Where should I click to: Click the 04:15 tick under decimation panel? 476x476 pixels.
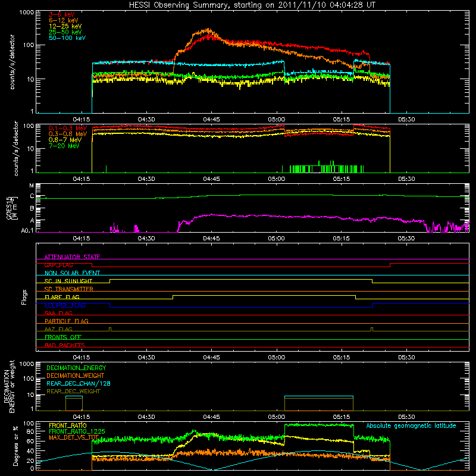click(82, 417)
